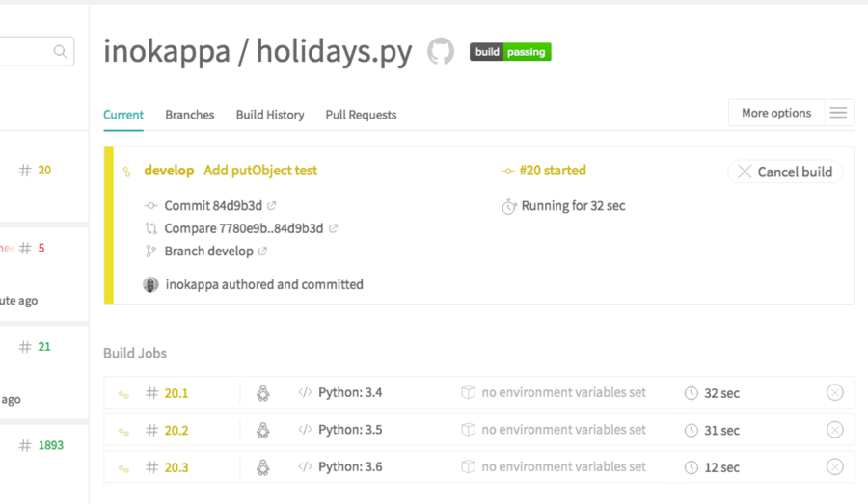Image resolution: width=868 pixels, height=504 pixels.
Task: Click the code icon next to Python: 3.5
Action: tap(305, 429)
